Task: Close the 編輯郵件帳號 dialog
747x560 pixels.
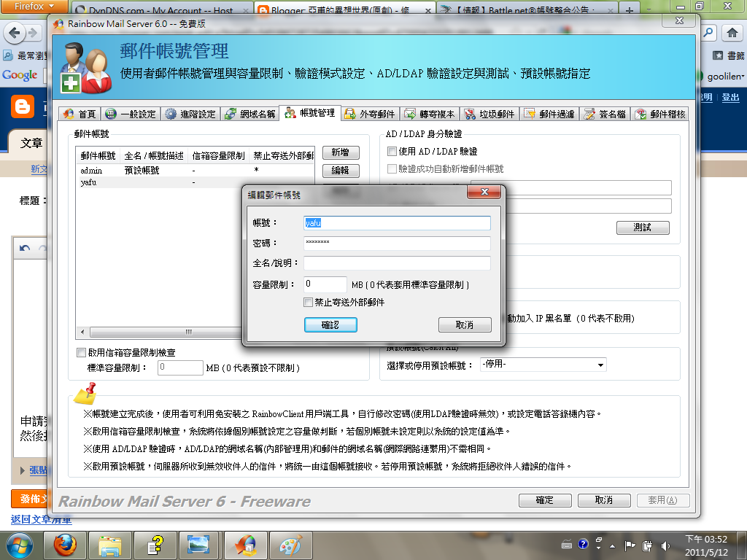Action: [484, 192]
